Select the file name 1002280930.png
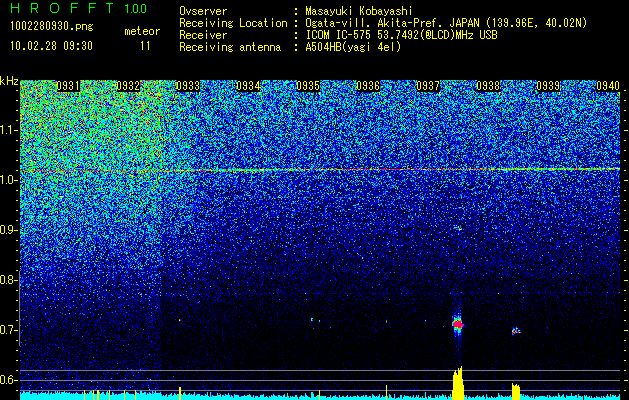 coord(52,27)
